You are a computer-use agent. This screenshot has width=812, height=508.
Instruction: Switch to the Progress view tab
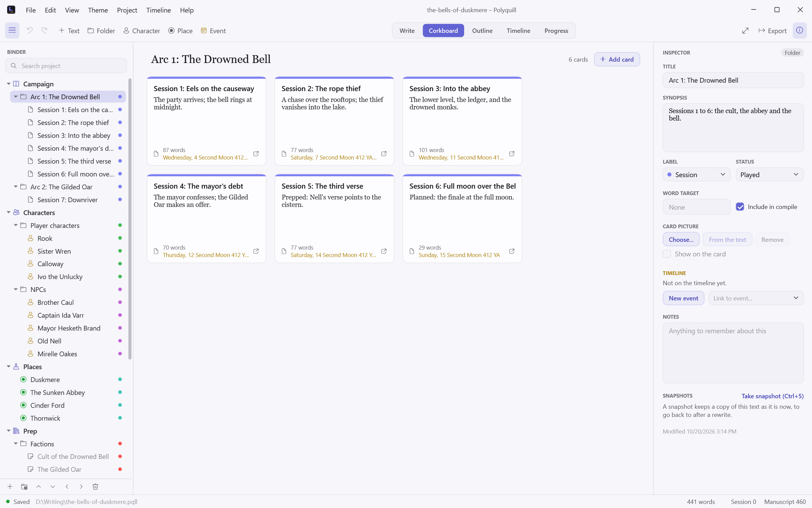pos(556,30)
